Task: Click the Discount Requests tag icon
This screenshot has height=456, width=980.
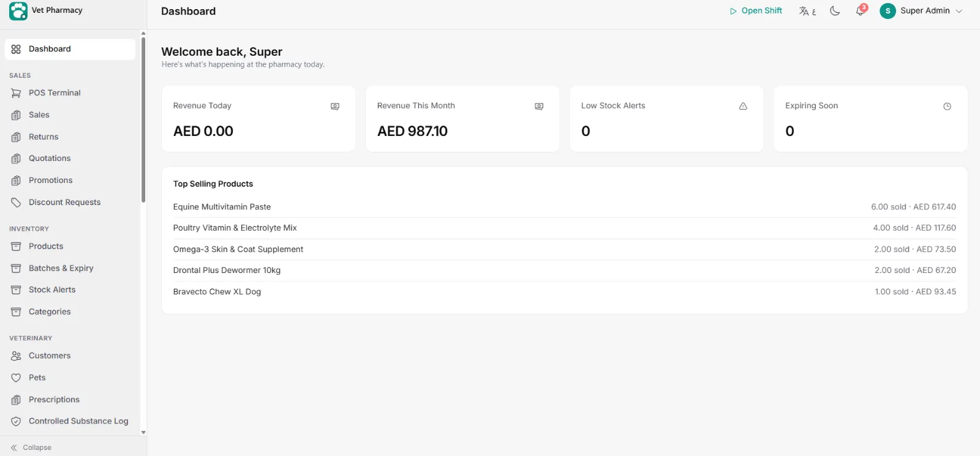Action: pos(16,203)
